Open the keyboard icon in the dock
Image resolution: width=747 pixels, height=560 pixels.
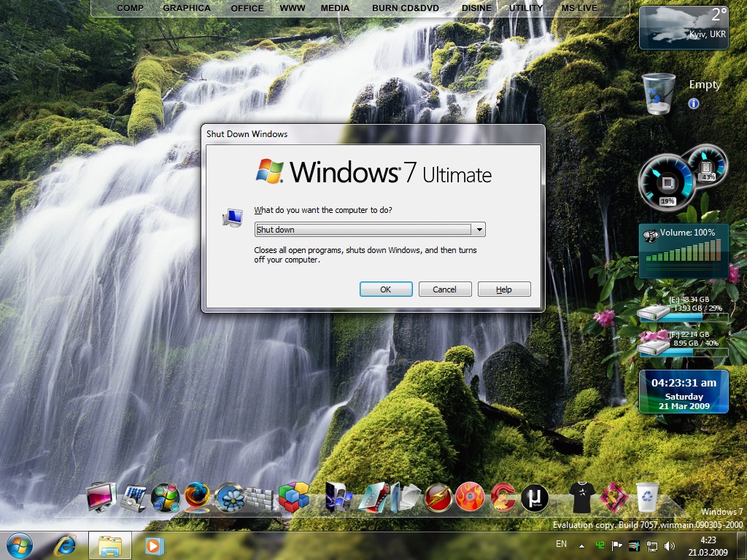click(x=133, y=498)
